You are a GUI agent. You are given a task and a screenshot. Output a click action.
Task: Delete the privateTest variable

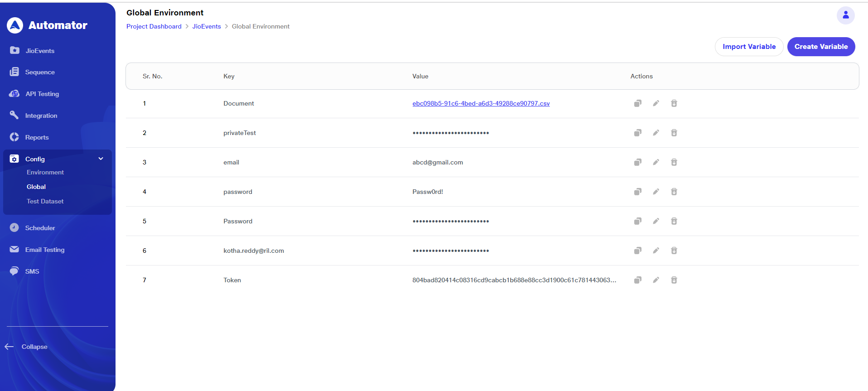point(674,133)
